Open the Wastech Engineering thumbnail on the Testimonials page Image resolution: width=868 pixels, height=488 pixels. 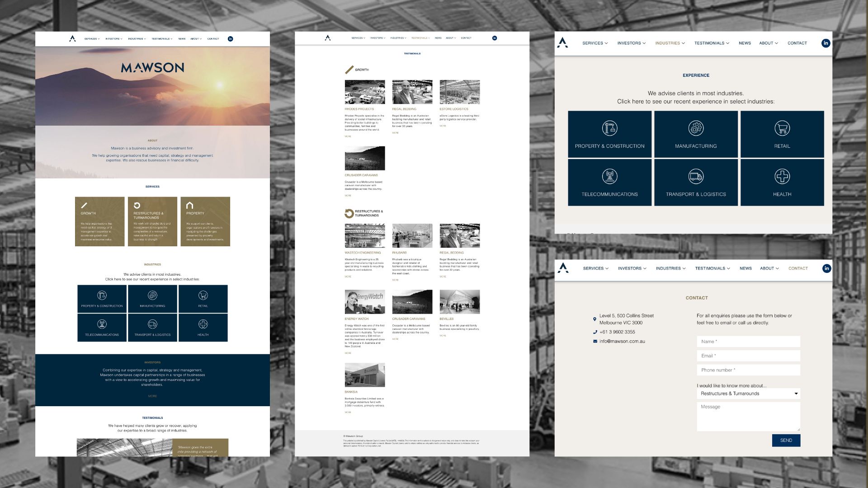coord(365,236)
